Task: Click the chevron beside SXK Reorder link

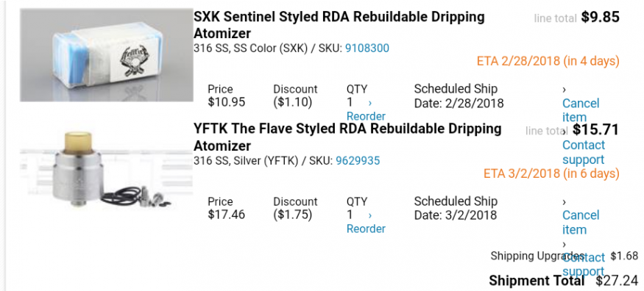Action: 370,102
